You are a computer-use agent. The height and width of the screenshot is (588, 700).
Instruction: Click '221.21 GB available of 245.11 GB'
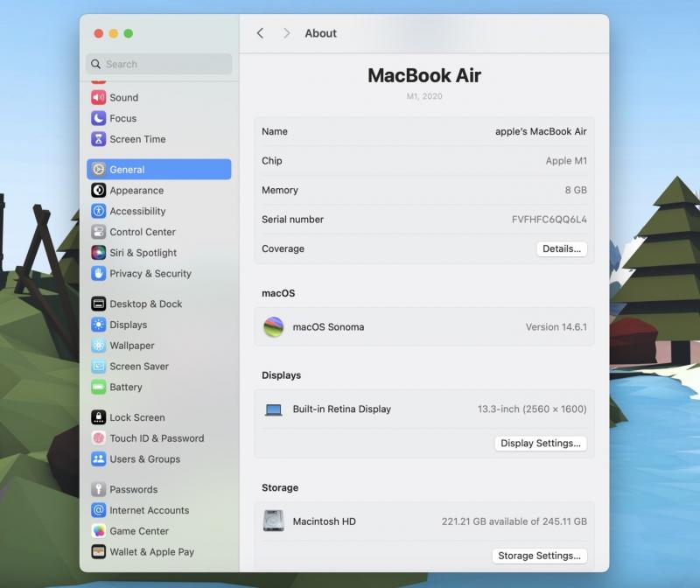click(514, 521)
